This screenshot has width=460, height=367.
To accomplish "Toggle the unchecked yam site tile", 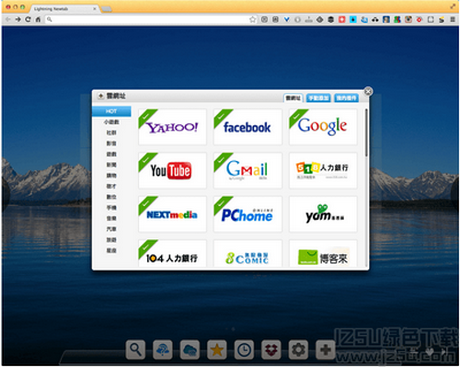I will coord(323,214).
